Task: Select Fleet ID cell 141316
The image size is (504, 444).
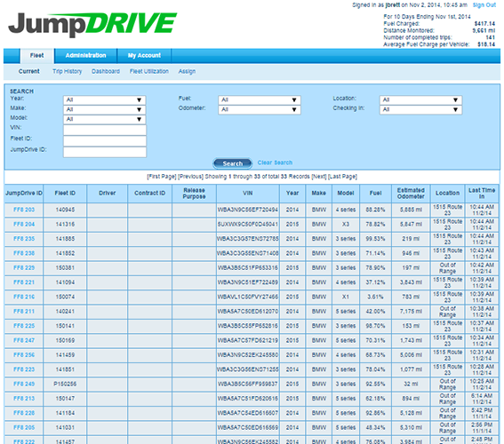Action: click(x=65, y=224)
